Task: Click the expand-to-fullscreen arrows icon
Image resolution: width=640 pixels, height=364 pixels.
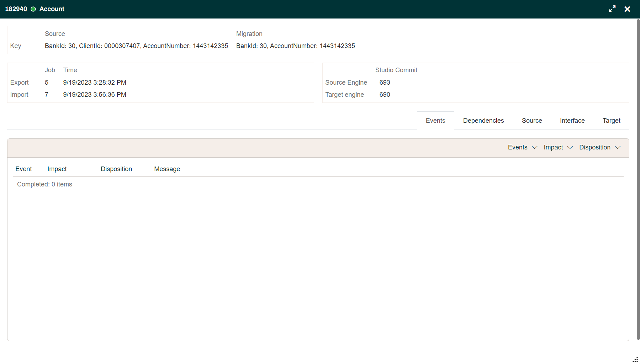Action: tap(612, 9)
